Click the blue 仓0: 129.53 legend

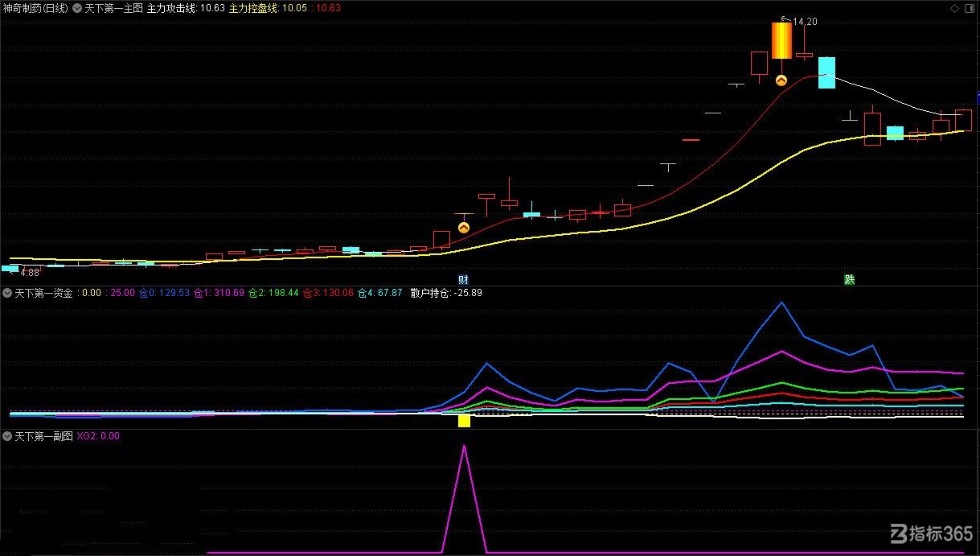point(164,293)
